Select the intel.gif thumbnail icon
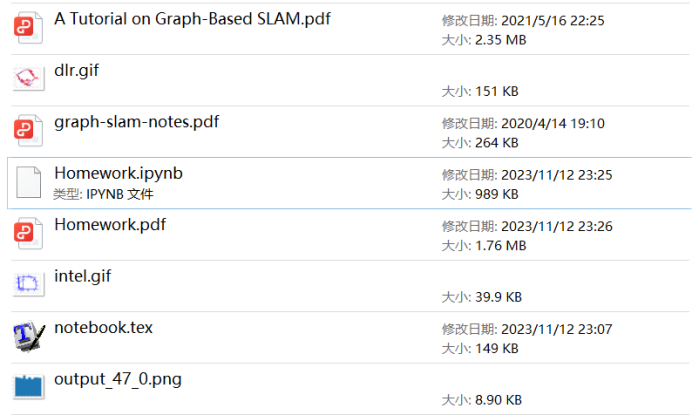Screen dimensions: 692x415 (27, 285)
